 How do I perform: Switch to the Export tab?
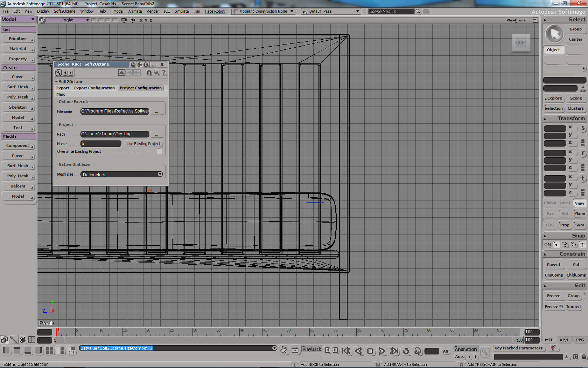click(63, 88)
